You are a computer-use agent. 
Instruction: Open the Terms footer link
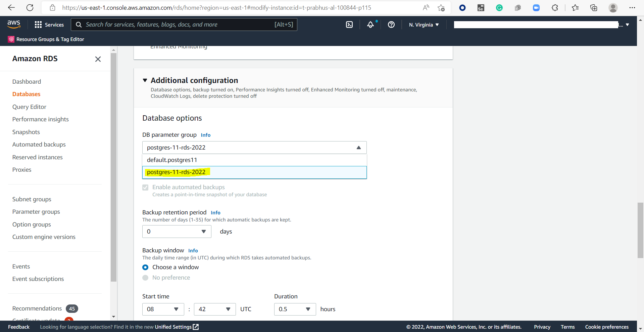tap(567, 327)
